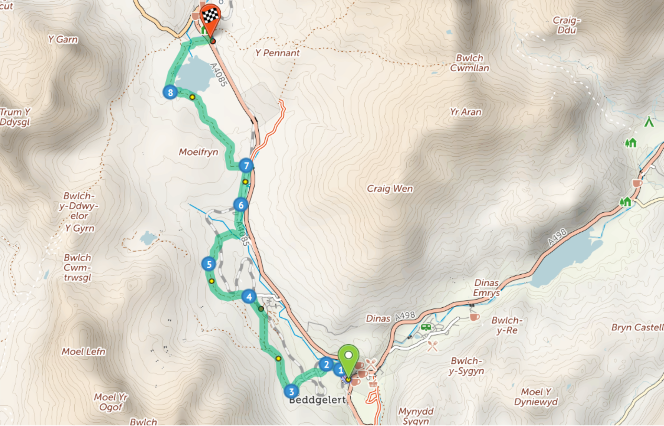Select waypoint marker number 2
Screen dimensions: 664x426
(x=326, y=364)
